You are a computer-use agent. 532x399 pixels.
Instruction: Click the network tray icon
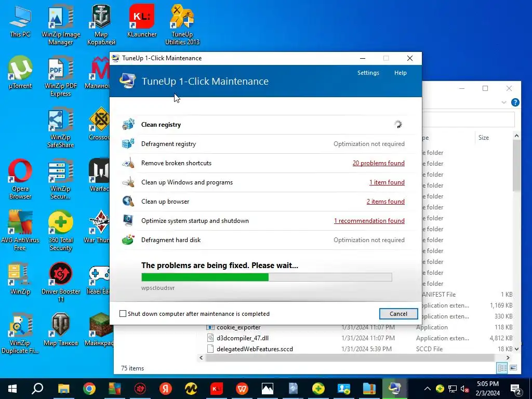(453, 389)
